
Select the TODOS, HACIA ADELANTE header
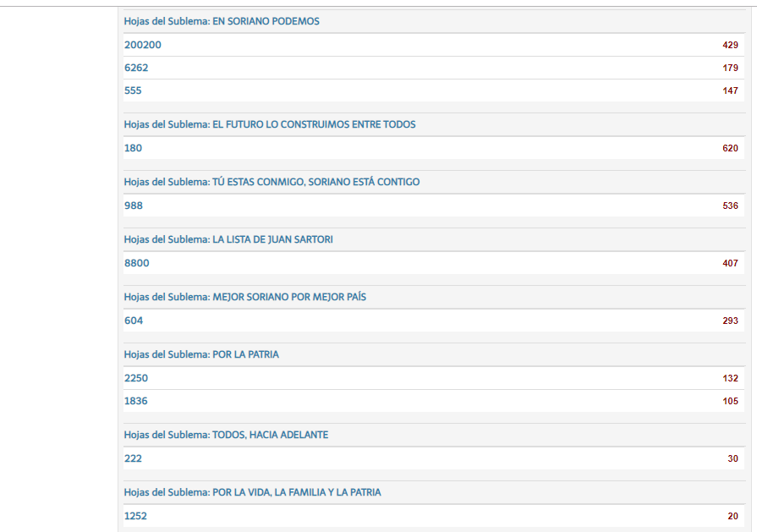click(x=226, y=435)
